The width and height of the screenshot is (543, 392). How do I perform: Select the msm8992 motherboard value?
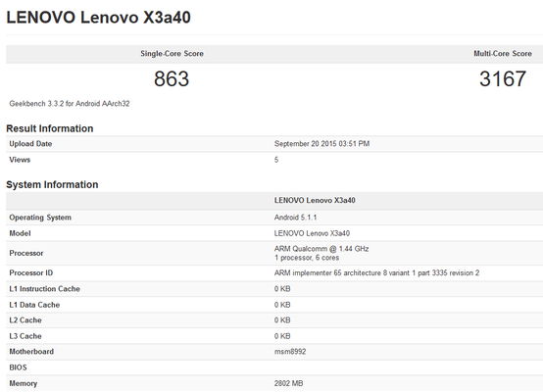pyautogui.click(x=290, y=352)
